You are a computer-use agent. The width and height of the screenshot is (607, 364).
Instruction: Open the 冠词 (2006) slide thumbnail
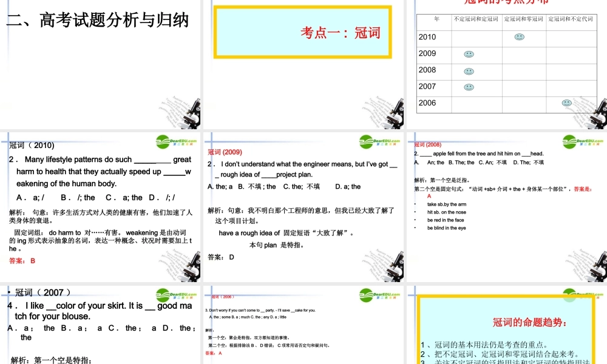303,325
